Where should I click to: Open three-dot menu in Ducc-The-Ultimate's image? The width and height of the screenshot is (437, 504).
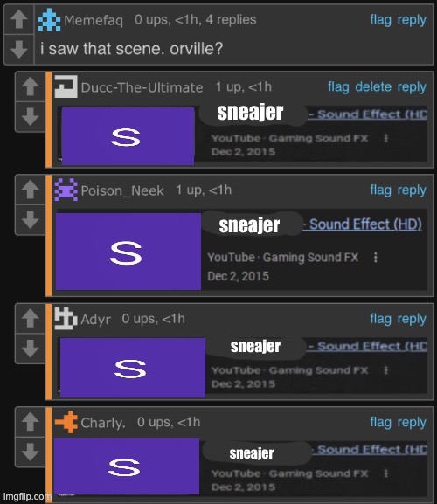[x=386, y=138]
